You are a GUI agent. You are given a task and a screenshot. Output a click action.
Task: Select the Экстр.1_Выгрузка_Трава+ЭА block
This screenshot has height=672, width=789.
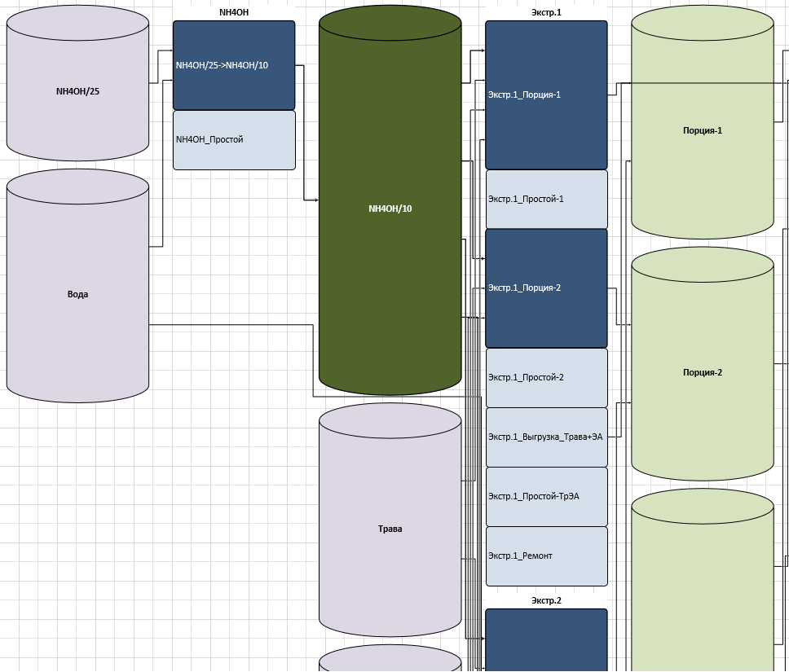coord(546,437)
